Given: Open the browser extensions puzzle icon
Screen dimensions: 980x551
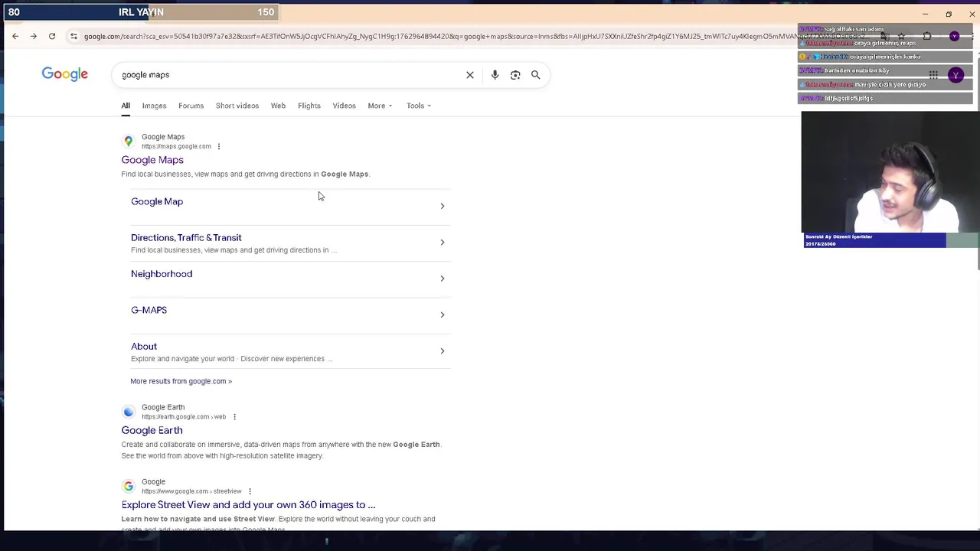Looking at the screenshot, I should pos(927,36).
